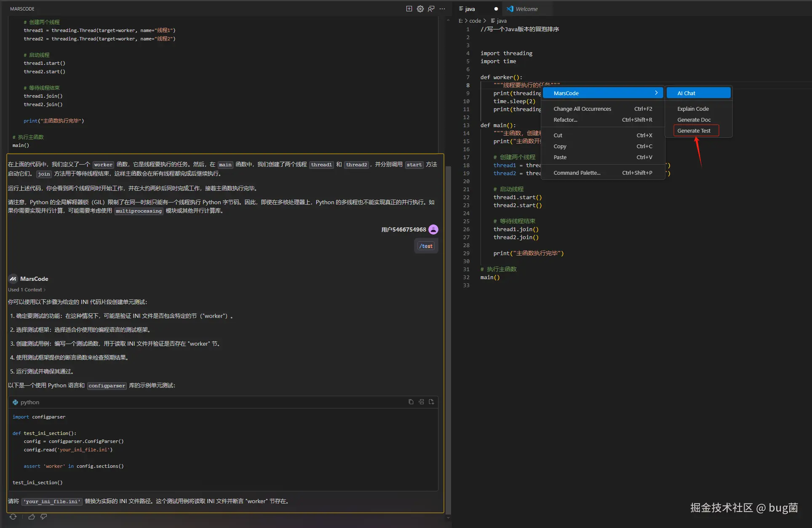Click the code breadcrumb folder
The width and height of the screenshot is (812, 528).
click(x=475, y=21)
